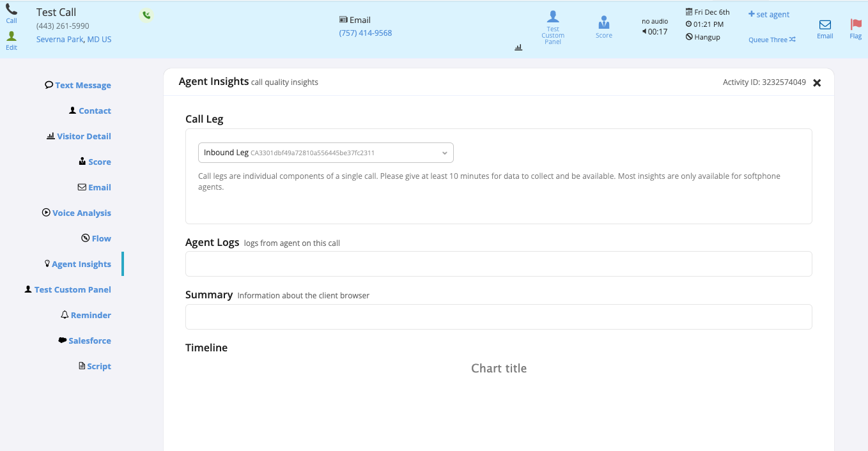Viewport: 868px width, 451px height.
Task: Click the Call phone icon
Action: [x=12, y=11]
